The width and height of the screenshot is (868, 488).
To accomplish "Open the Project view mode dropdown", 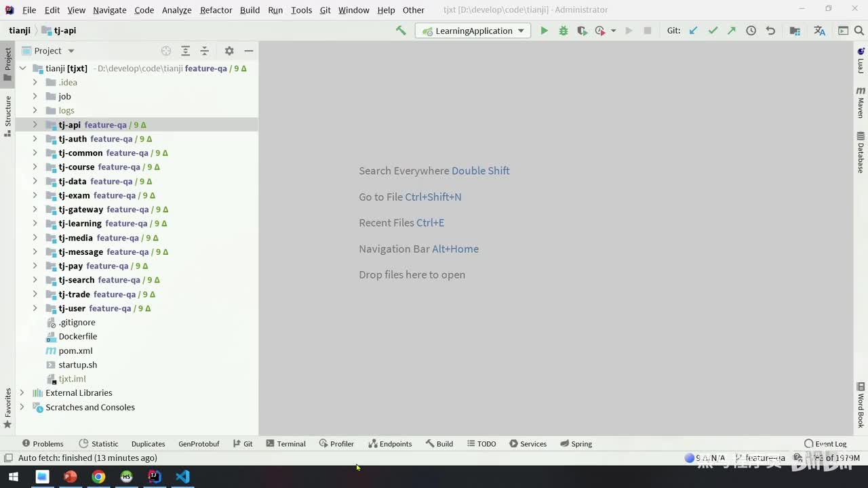I will (54, 51).
